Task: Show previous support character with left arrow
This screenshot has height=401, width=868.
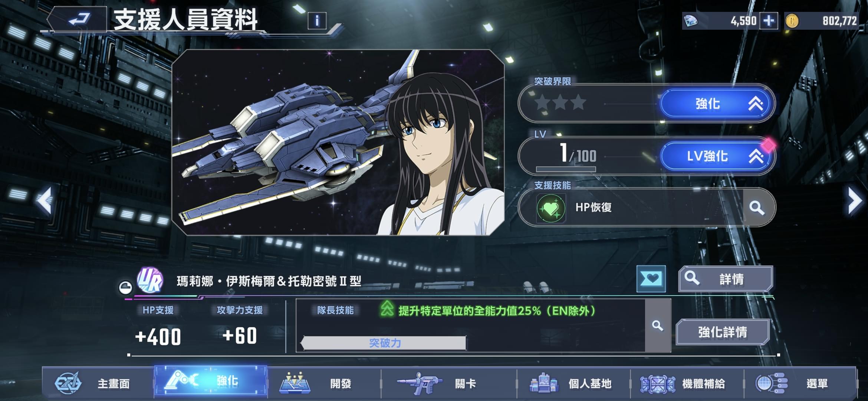Action: point(44,200)
